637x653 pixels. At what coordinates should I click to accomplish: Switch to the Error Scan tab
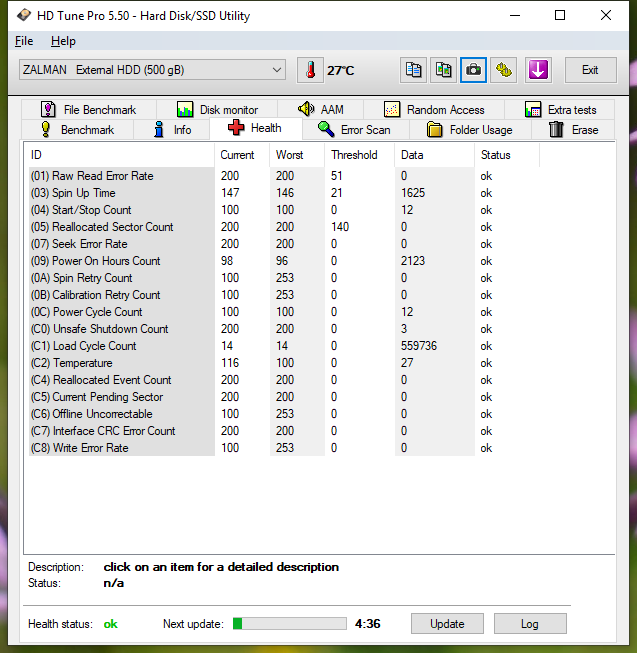click(x=356, y=130)
